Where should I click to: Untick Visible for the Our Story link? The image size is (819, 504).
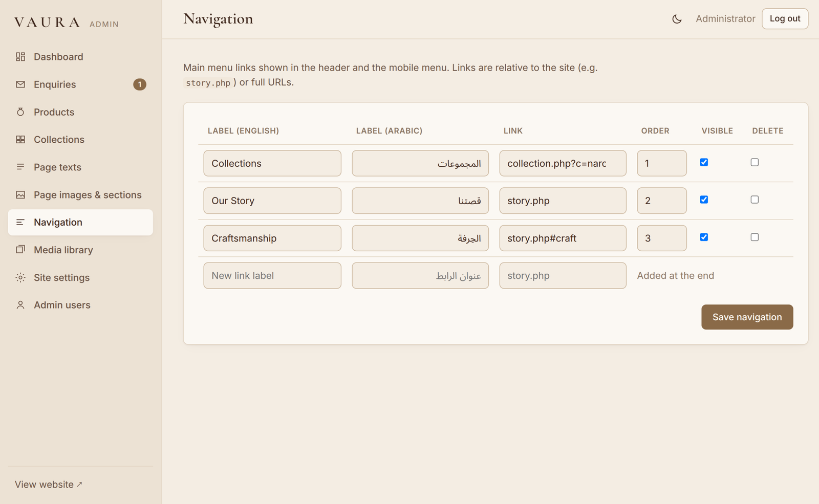pos(704,200)
